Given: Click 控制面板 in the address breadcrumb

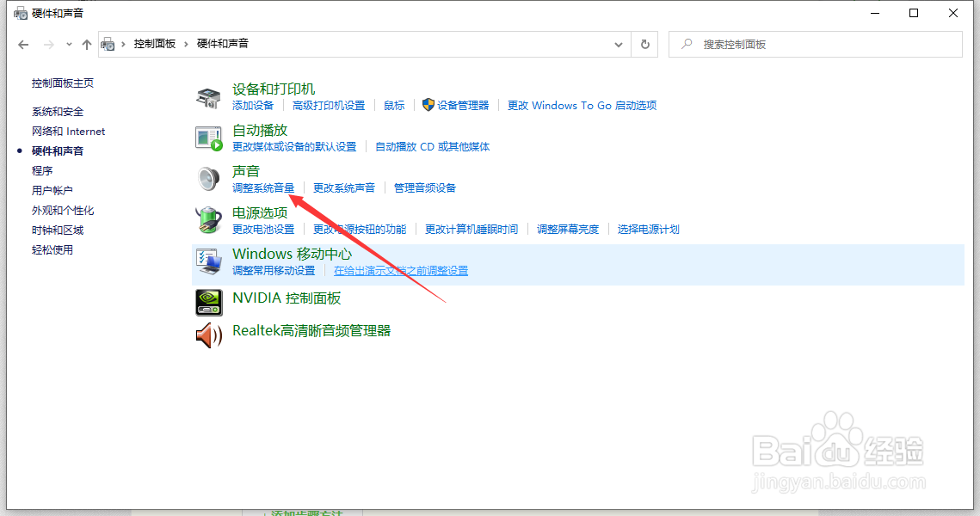Looking at the screenshot, I should point(154,44).
